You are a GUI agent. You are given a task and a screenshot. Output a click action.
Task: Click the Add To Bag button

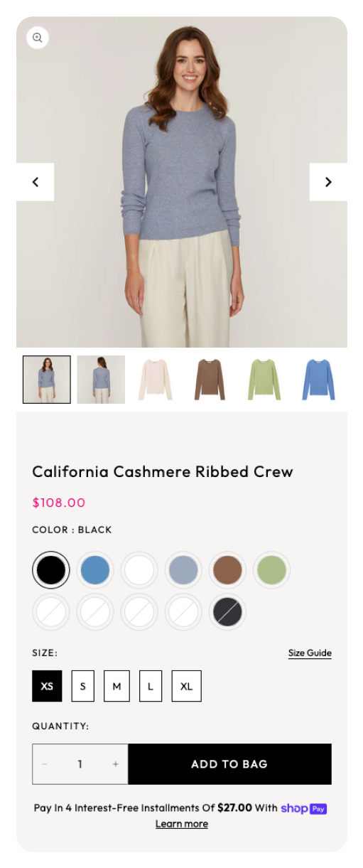pos(229,764)
